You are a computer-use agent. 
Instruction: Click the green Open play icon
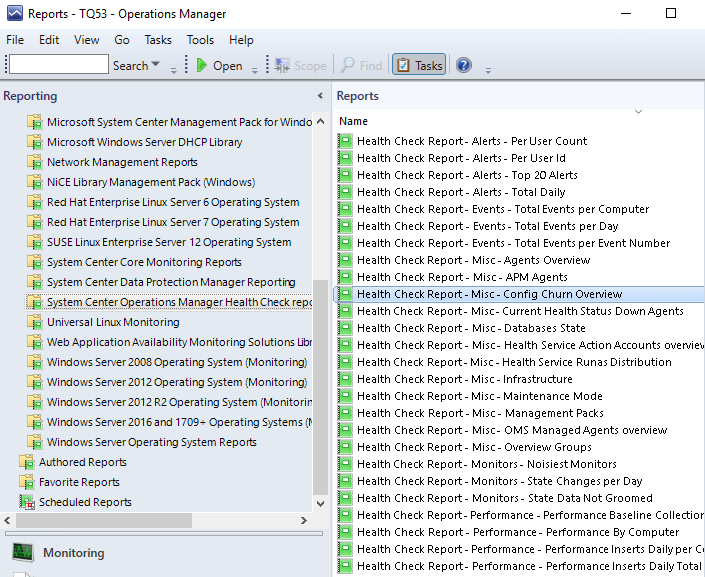[201, 66]
